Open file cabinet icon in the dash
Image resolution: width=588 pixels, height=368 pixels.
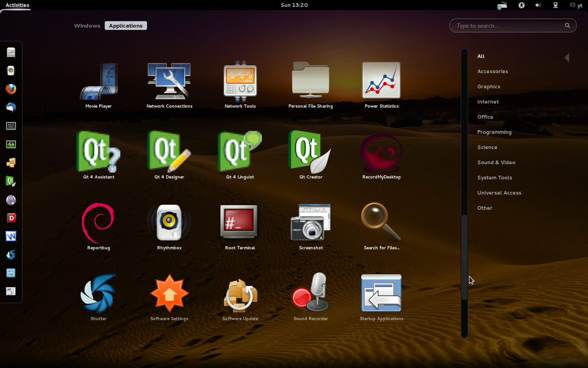click(11, 52)
